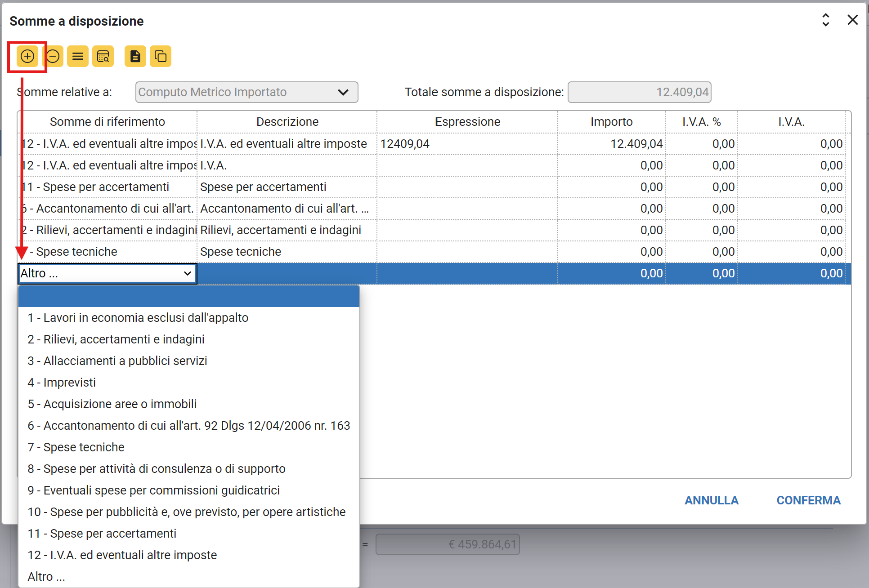The image size is (869, 588).
Task: Click the CONFERMA button
Action: click(808, 500)
